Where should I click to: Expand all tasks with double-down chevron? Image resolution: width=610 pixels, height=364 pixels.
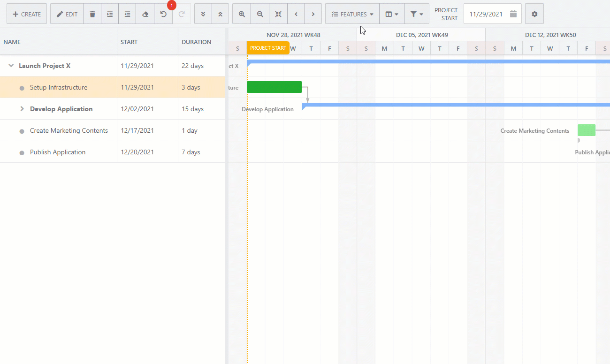pos(203,14)
